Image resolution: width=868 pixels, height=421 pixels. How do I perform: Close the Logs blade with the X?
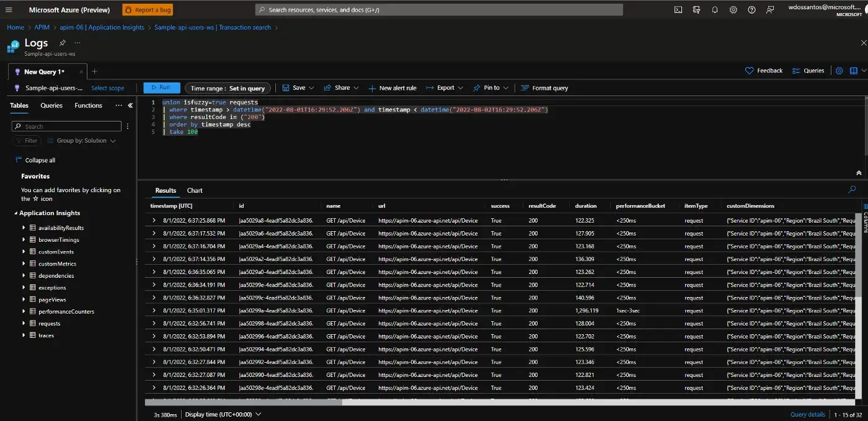(x=864, y=43)
